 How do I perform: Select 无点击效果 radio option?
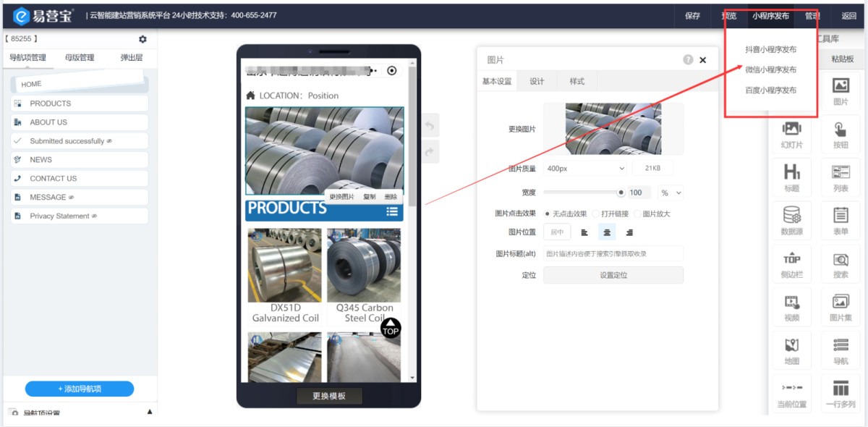pyautogui.click(x=548, y=213)
